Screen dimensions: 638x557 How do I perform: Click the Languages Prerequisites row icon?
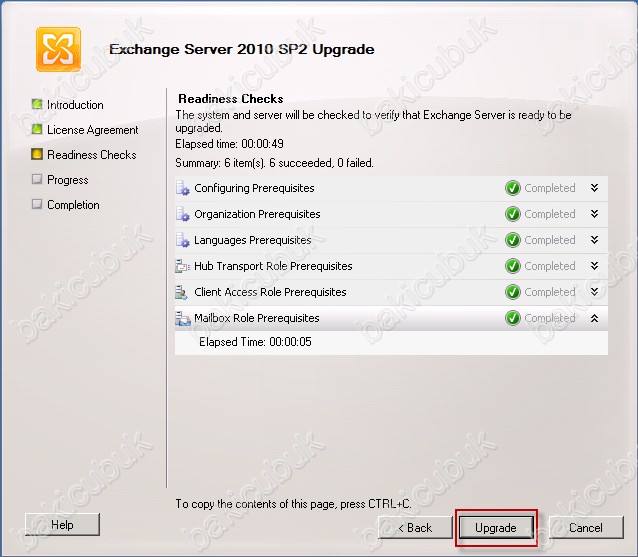pos(183,240)
